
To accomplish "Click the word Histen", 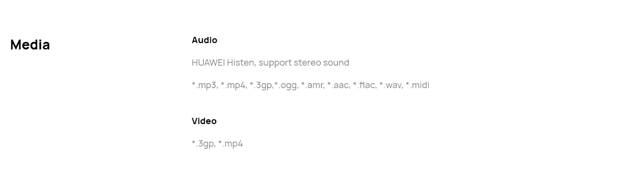I will click(240, 62).
